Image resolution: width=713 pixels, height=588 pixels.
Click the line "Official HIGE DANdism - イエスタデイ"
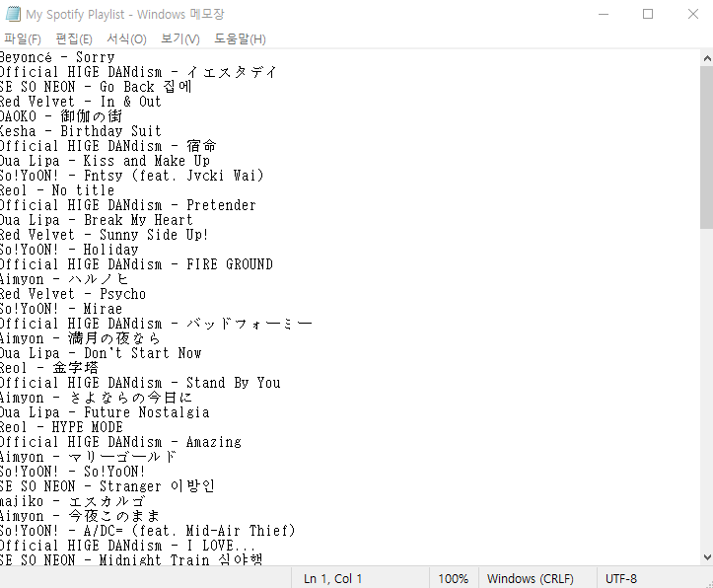point(138,72)
